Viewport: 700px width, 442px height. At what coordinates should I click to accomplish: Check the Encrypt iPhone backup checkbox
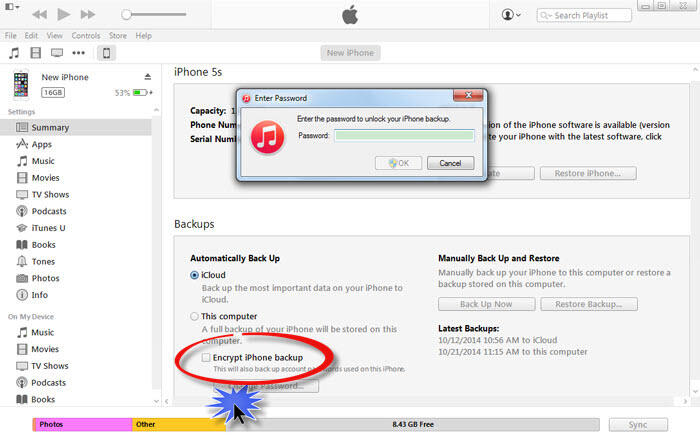(x=206, y=358)
